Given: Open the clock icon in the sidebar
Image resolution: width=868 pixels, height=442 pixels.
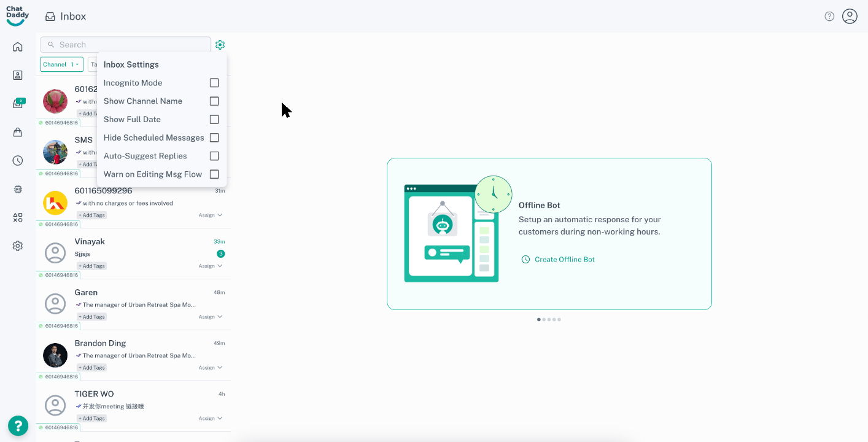Looking at the screenshot, I should [x=18, y=161].
